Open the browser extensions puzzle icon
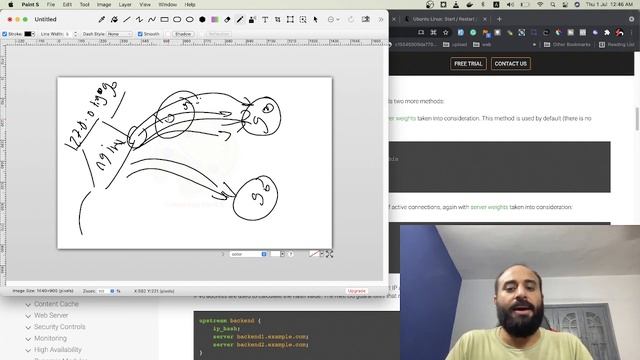Viewport: 640px width, 360px height. (x=607, y=32)
